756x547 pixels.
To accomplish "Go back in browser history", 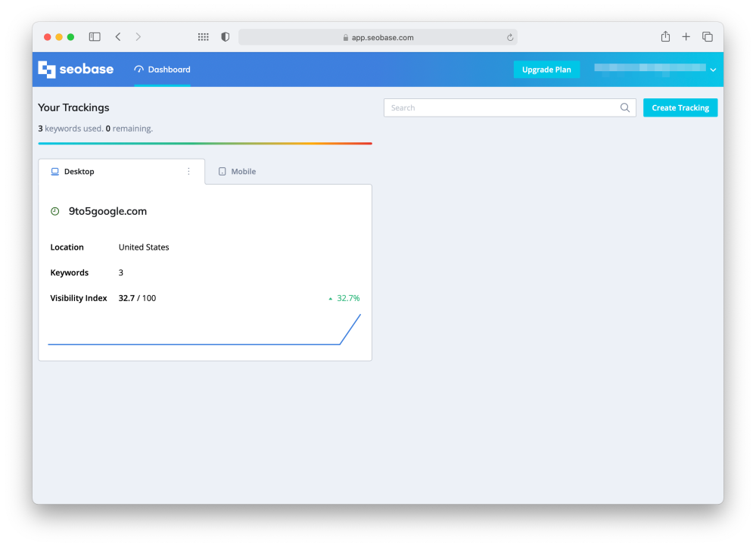I will tap(118, 37).
